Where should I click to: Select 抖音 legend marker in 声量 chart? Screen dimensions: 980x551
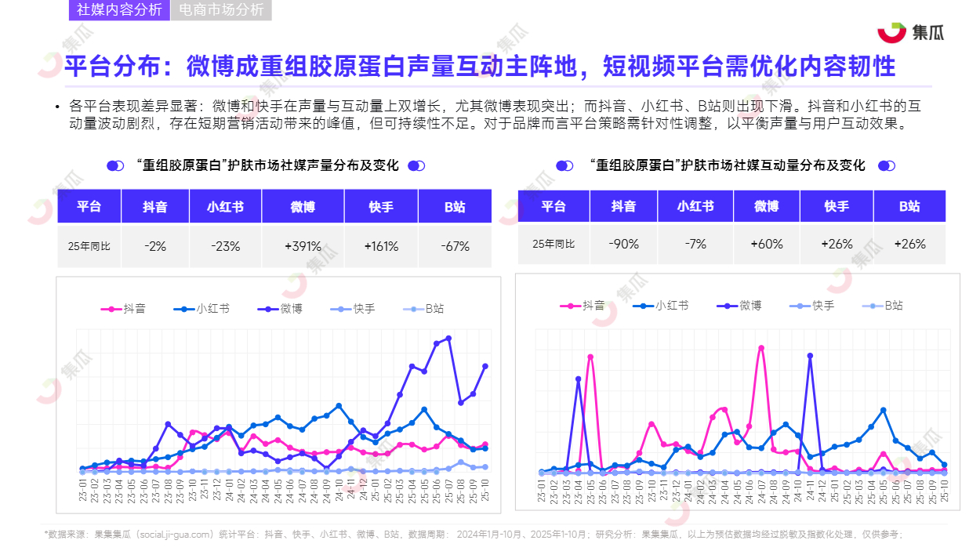[111, 309]
